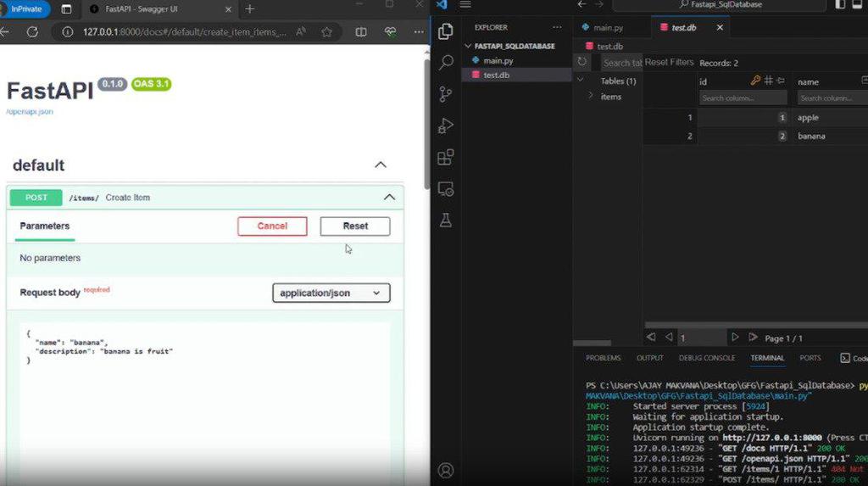868x486 pixels.
Task: Click the green POST method badge
Action: pyautogui.click(x=36, y=198)
